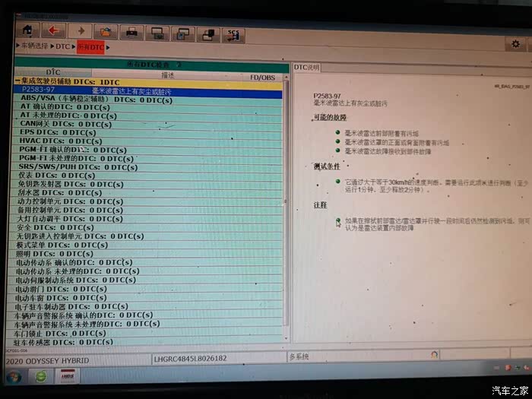The image size is (532, 399).
Task: Select PGM-FI 确认的DTC row
Action: point(147,150)
